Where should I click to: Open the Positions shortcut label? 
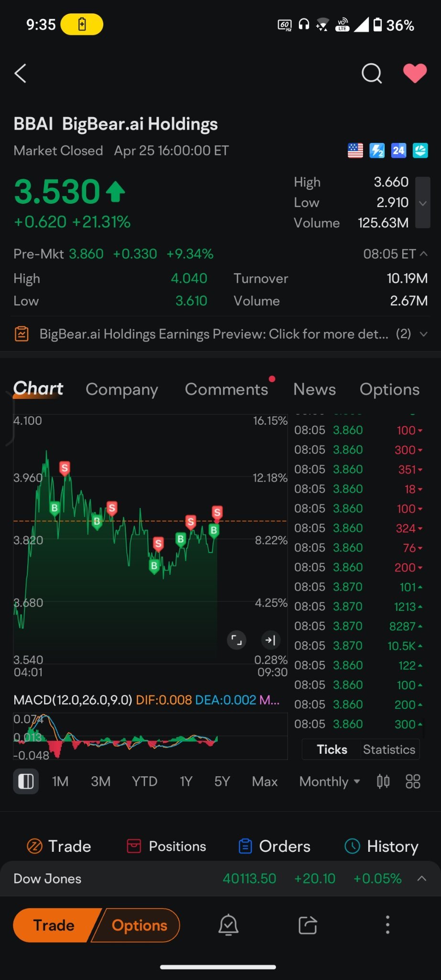(177, 846)
